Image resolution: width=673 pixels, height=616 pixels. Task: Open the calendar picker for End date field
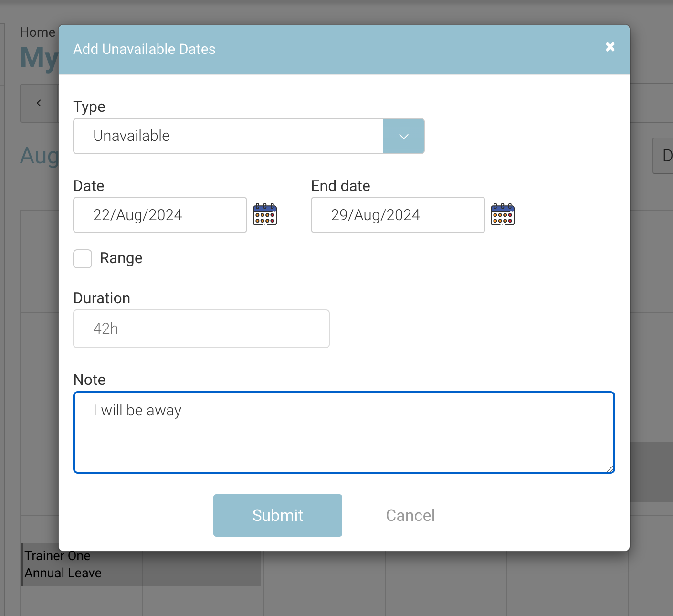pos(503,215)
